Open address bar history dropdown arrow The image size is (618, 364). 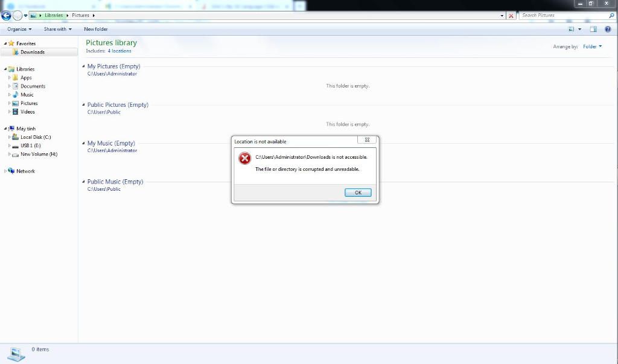(502, 16)
